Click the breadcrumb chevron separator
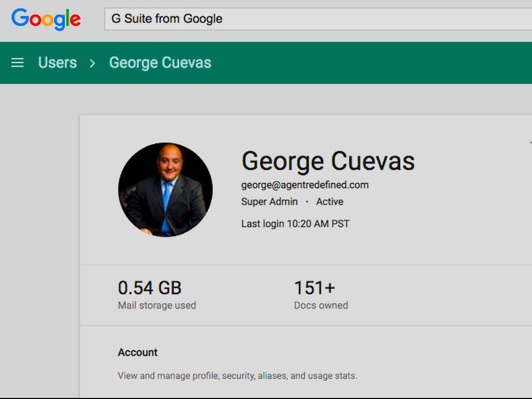The height and width of the screenshot is (399, 532). [x=92, y=63]
